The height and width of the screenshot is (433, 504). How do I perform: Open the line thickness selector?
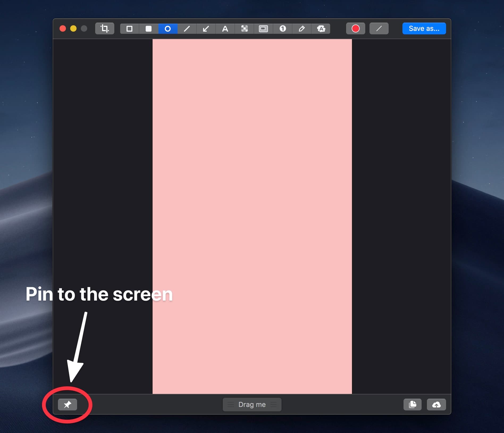point(379,28)
